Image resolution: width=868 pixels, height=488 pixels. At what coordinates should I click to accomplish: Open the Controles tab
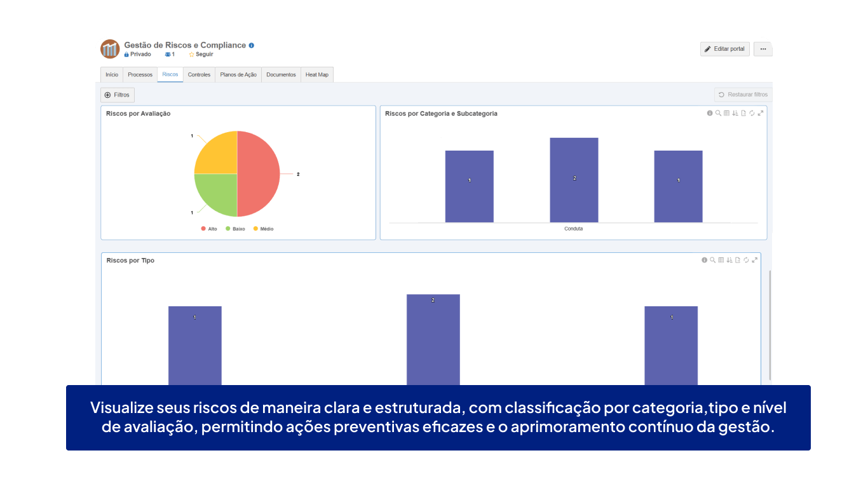pos(199,74)
